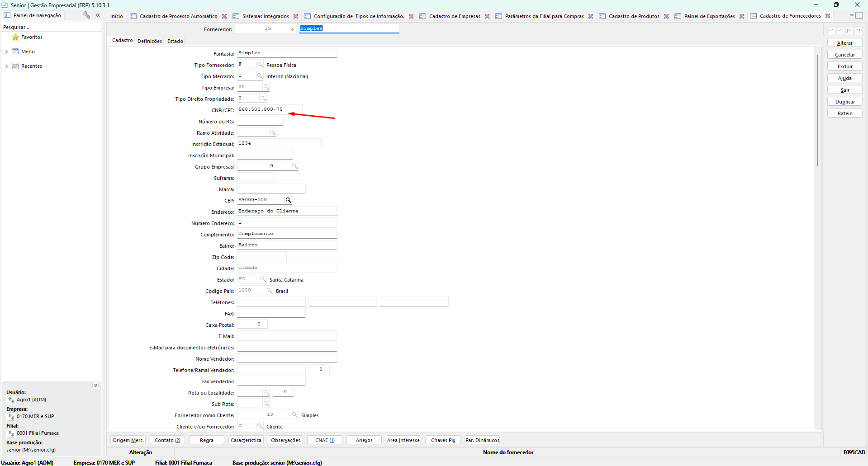Open the tab list dropdown arrow
This screenshot has height=466, width=868.
coord(851,15)
